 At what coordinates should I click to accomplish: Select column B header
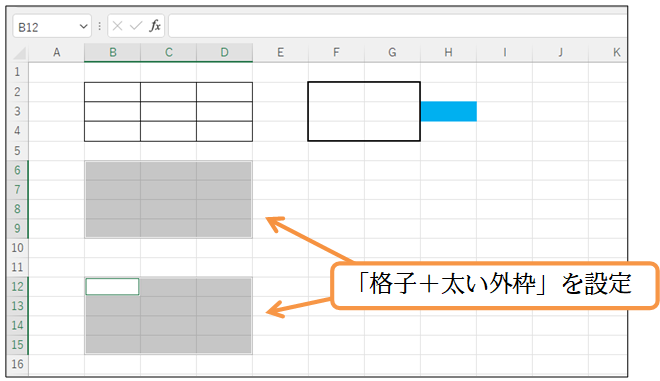click(112, 53)
